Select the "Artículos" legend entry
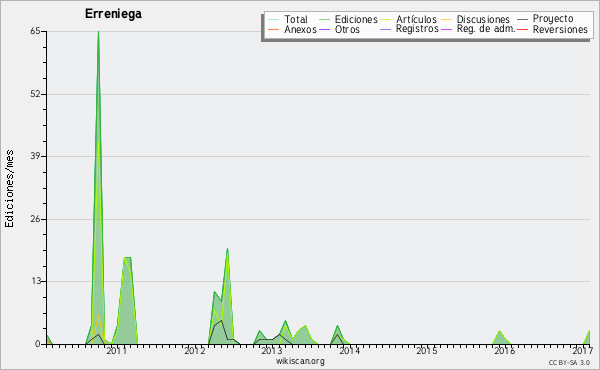This screenshot has width=600, height=370. pos(416,19)
